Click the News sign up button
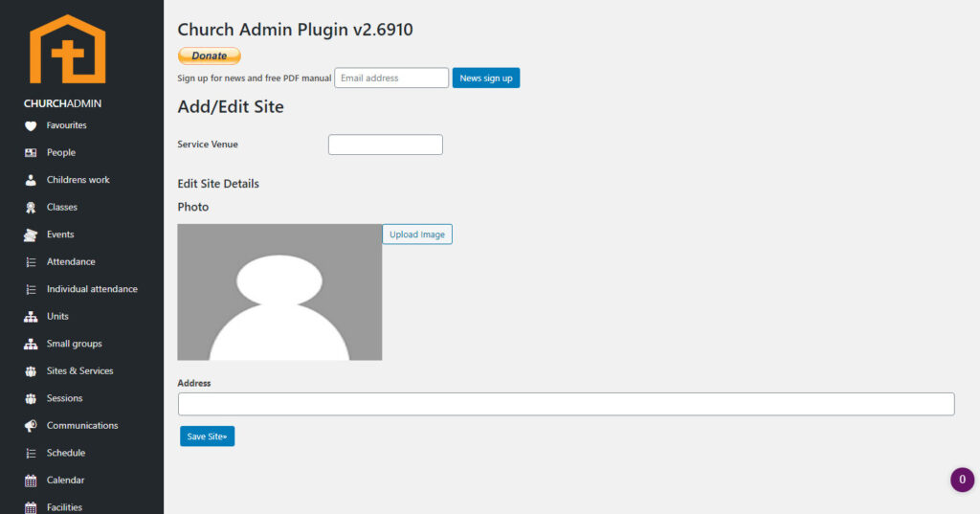This screenshot has height=514, width=980. (x=485, y=78)
